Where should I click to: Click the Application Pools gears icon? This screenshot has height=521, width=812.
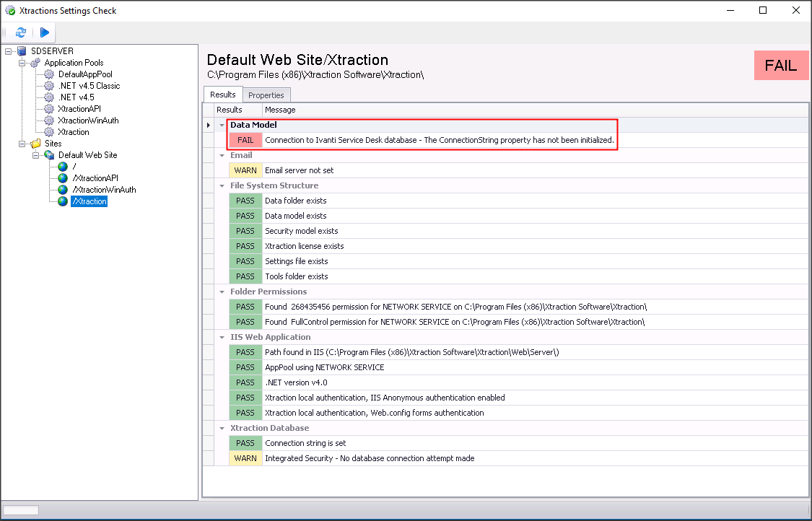35,62
